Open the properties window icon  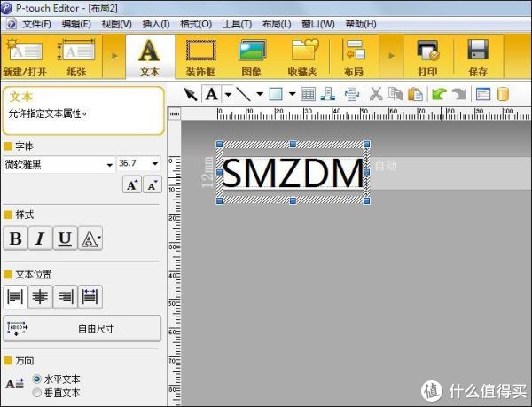[483, 94]
